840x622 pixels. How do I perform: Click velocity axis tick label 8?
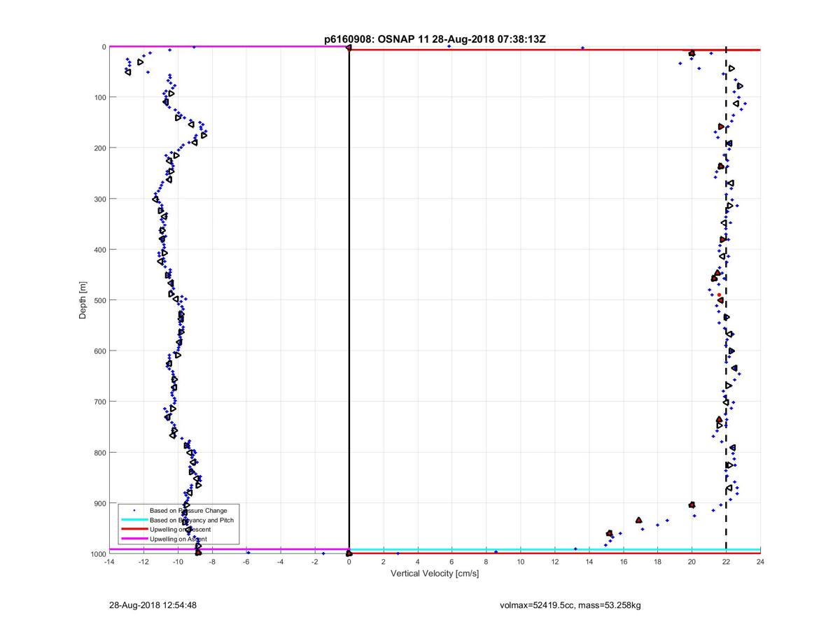pos(486,561)
